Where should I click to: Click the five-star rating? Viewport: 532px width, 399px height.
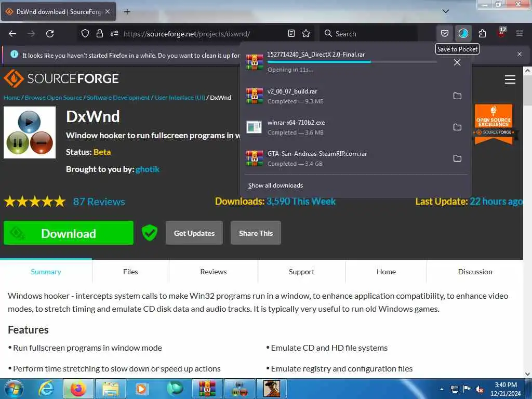tap(35, 202)
